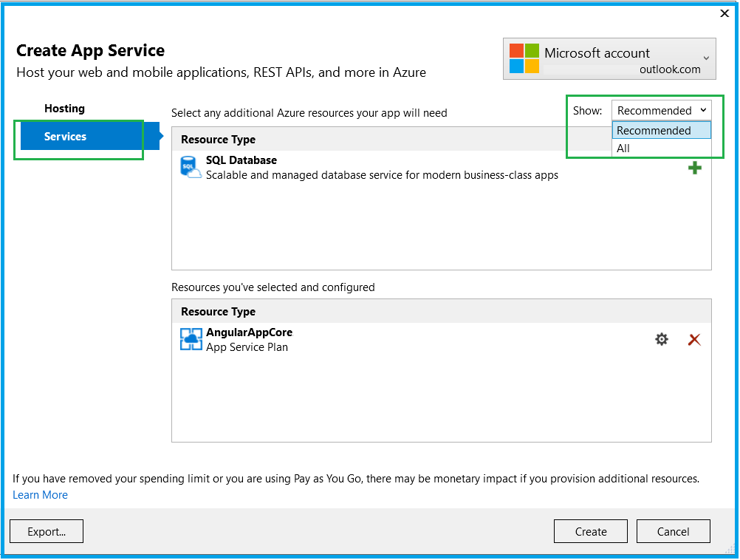Click the AngularAppCore App Service Plan icon
The image size is (740, 560).
pyautogui.click(x=190, y=339)
